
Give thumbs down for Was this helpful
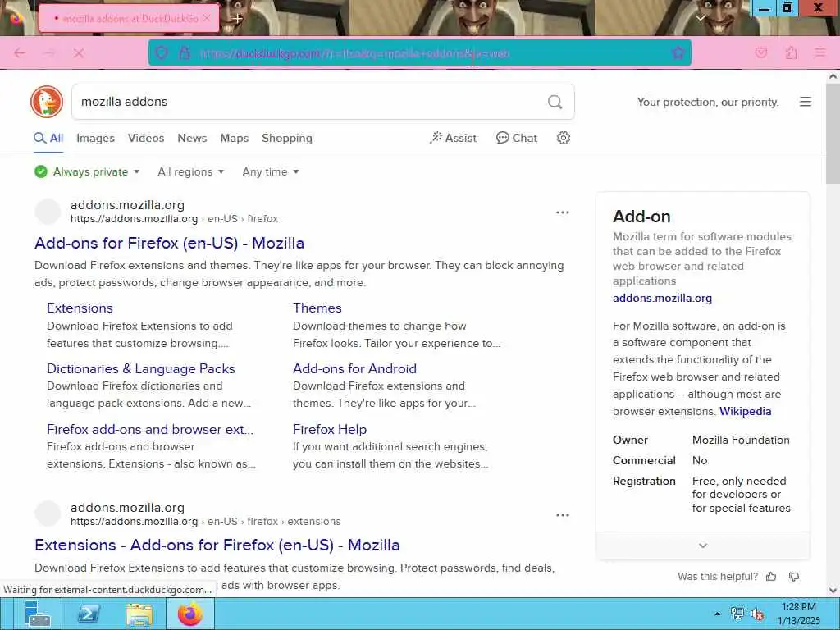pos(794,577)
